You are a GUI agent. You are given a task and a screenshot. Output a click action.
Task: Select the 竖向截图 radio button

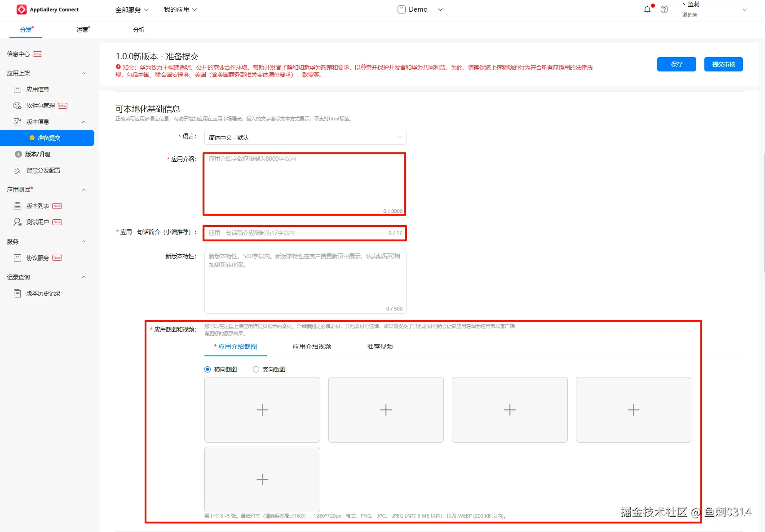pyautogui.click(x=256, y=369)
